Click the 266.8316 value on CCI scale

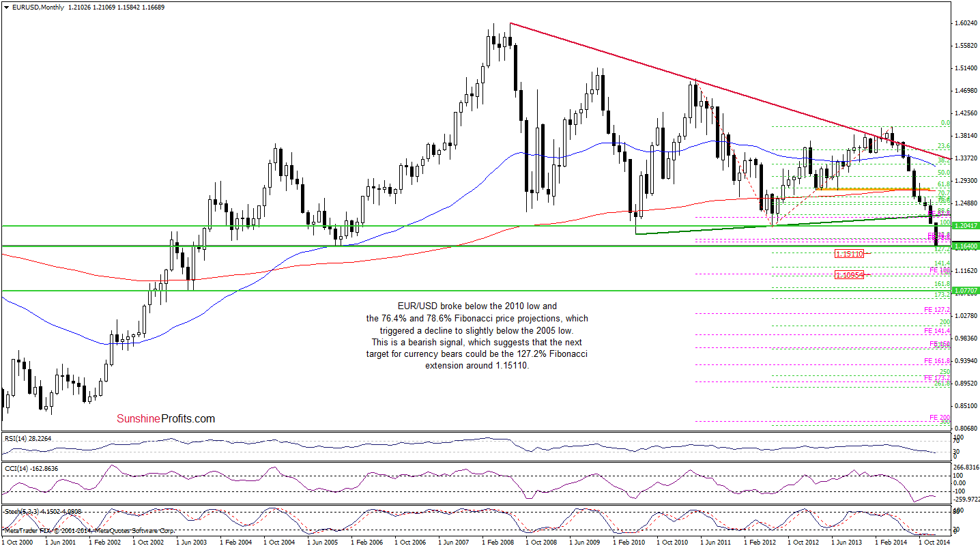coord(966,467)
